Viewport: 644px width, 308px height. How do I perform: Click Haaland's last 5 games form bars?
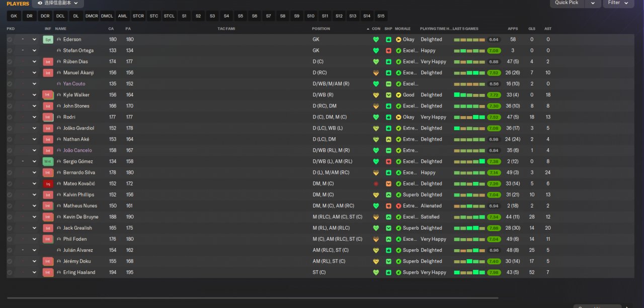(x=469, y=272)
